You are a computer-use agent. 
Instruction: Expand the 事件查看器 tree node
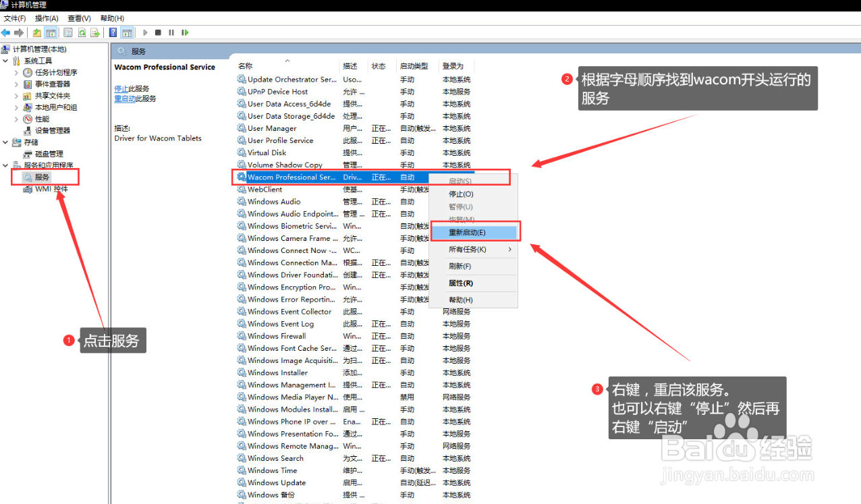(x=17, y=84)
